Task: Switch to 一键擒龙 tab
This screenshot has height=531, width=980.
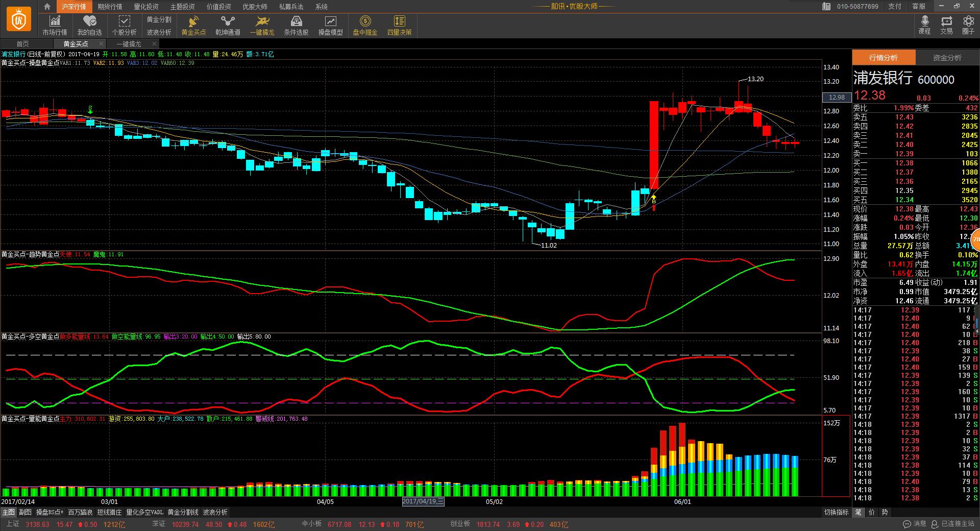Action: pyautogui.click(x=129, y=44)
